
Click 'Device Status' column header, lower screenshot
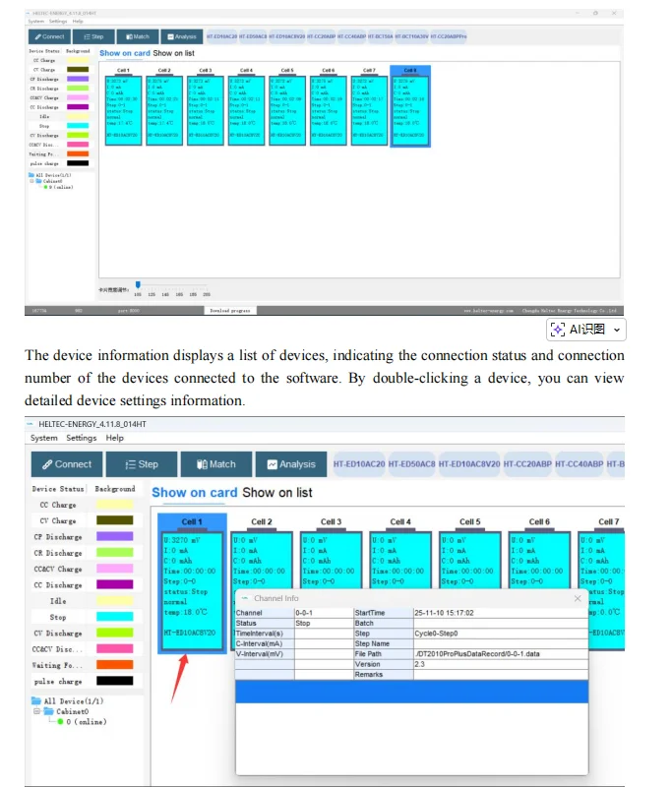pos(58,489)
